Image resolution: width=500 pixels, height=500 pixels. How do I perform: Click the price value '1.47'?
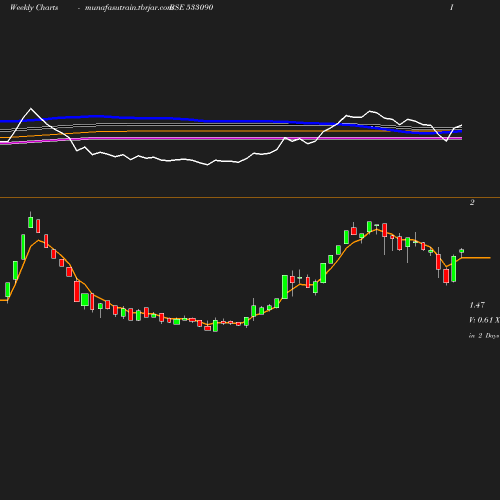477,305
